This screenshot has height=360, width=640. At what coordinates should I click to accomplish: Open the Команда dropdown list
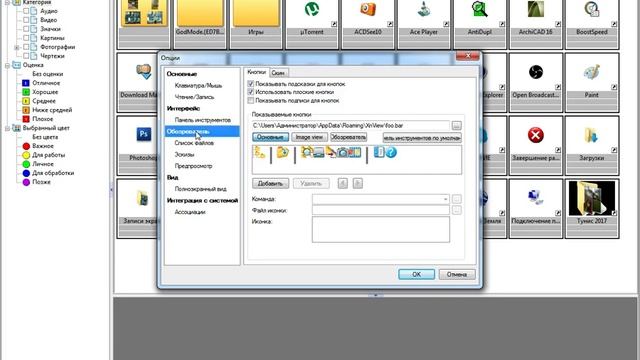pyautogui.click(x=445, y=199)
